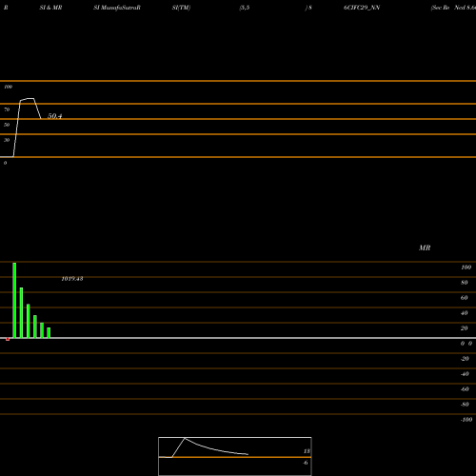Screen dimensions: 476x476
Task: Click the 18 label in mini chart
Action: (x=307, y=451)
